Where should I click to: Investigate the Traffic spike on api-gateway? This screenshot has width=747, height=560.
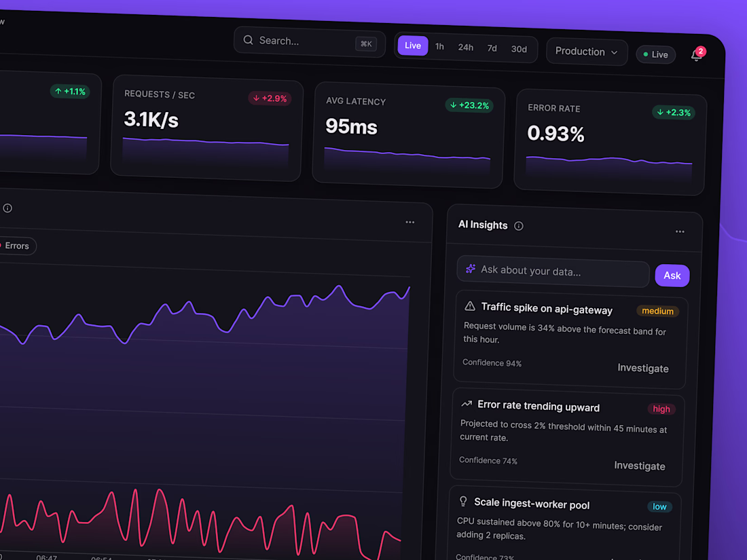[x=642, y=368]
